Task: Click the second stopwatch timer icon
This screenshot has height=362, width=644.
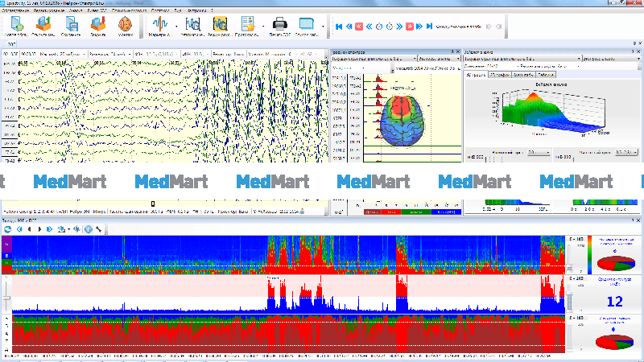Action: [x=390, y=27]
